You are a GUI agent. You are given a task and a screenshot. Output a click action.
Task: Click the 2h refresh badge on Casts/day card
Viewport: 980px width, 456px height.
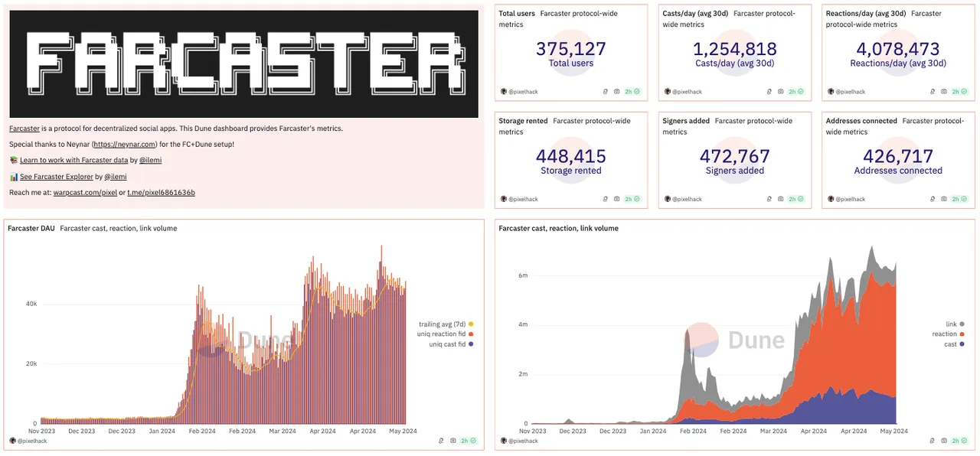pyautogui.click(x=795, y=92)
